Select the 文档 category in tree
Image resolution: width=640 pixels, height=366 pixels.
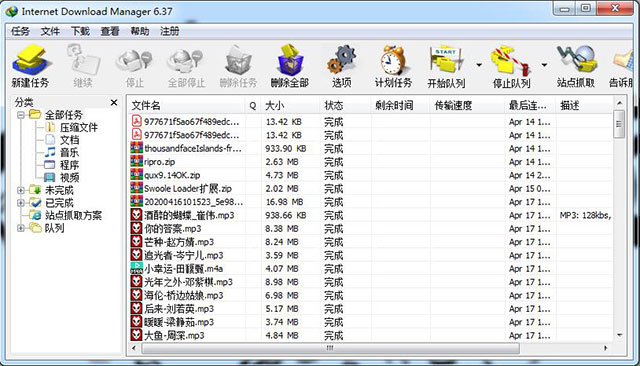(x=69, y=140)
